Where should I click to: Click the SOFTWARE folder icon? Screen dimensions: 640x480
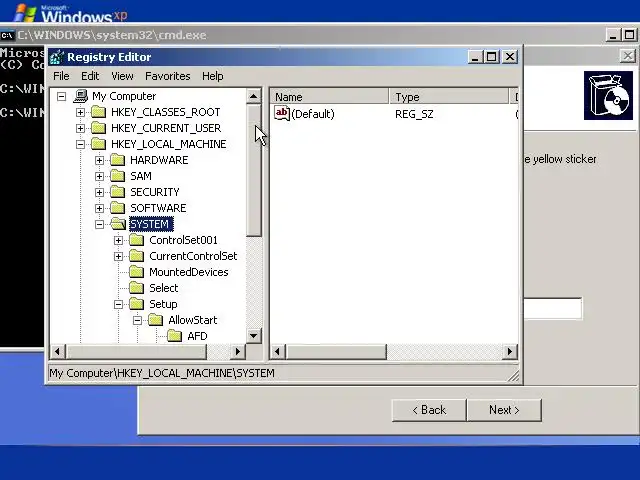tap(118, 208)
